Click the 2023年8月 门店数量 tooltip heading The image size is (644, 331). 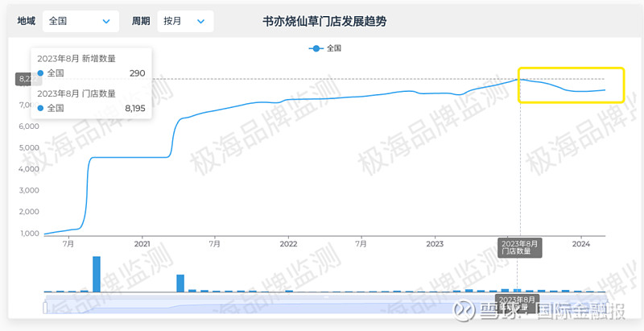[76, 93]
